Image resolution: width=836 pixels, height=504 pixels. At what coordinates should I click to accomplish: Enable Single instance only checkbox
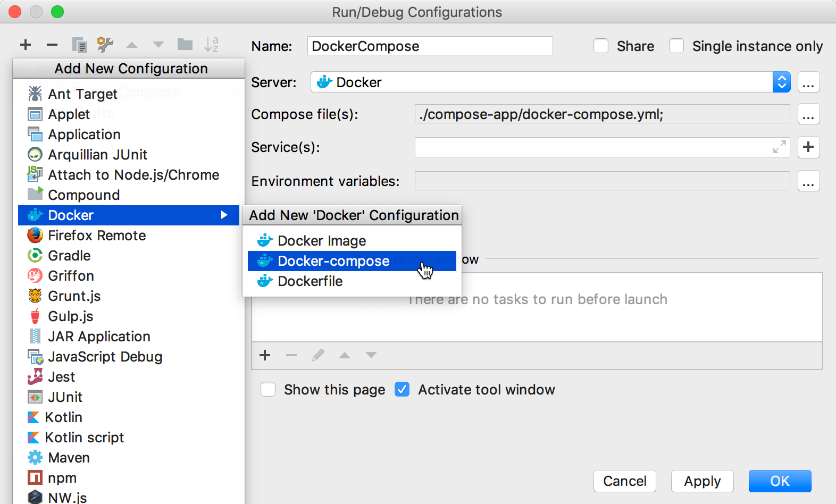676,46
